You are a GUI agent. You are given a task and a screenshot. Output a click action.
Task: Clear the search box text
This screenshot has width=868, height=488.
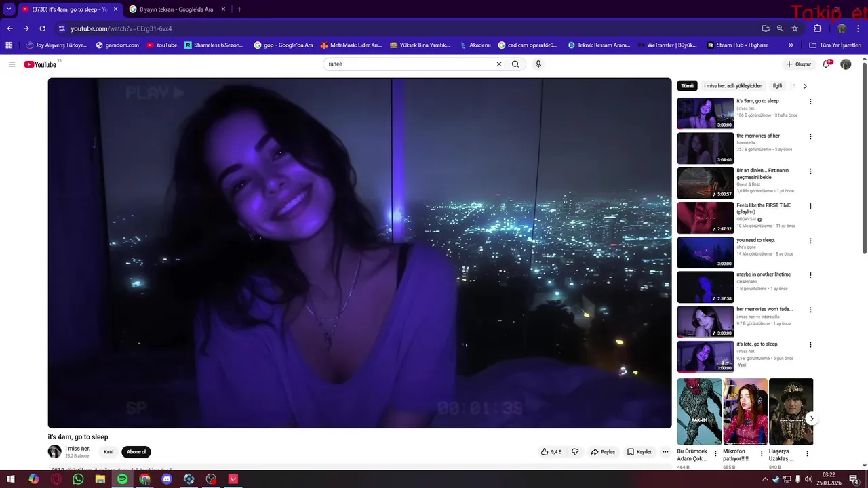pyautogui.click(x=499, y=64)
